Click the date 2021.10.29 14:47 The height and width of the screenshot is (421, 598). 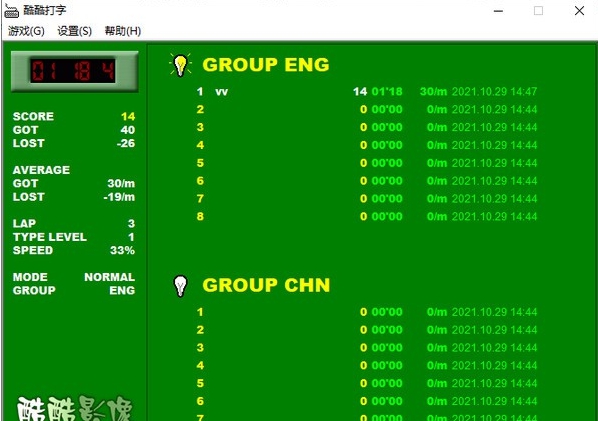494,92
